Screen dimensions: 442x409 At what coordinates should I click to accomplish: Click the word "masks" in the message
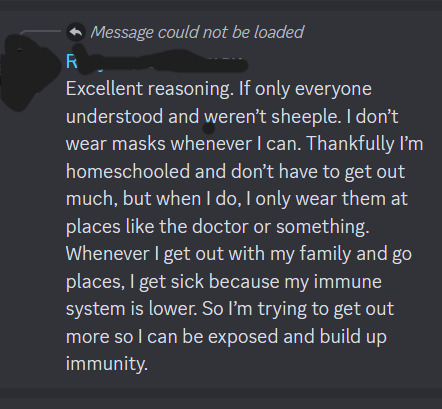pyautogui.click(x=139, y=144)
